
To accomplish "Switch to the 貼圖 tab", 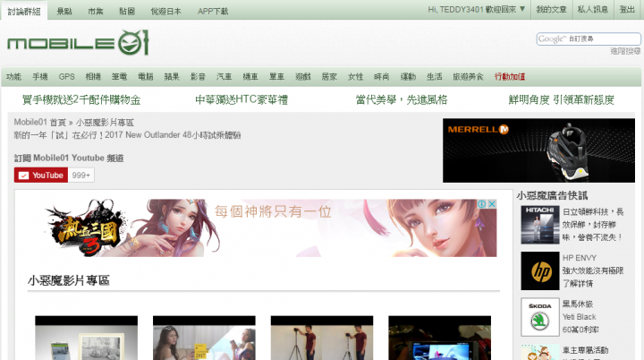I will click(x=127, y=11).
